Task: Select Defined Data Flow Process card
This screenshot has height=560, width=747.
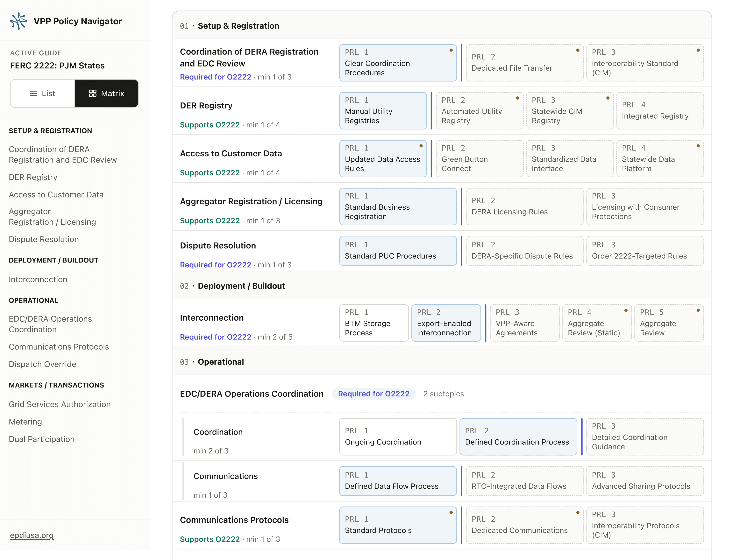Action: click(398, 481)
